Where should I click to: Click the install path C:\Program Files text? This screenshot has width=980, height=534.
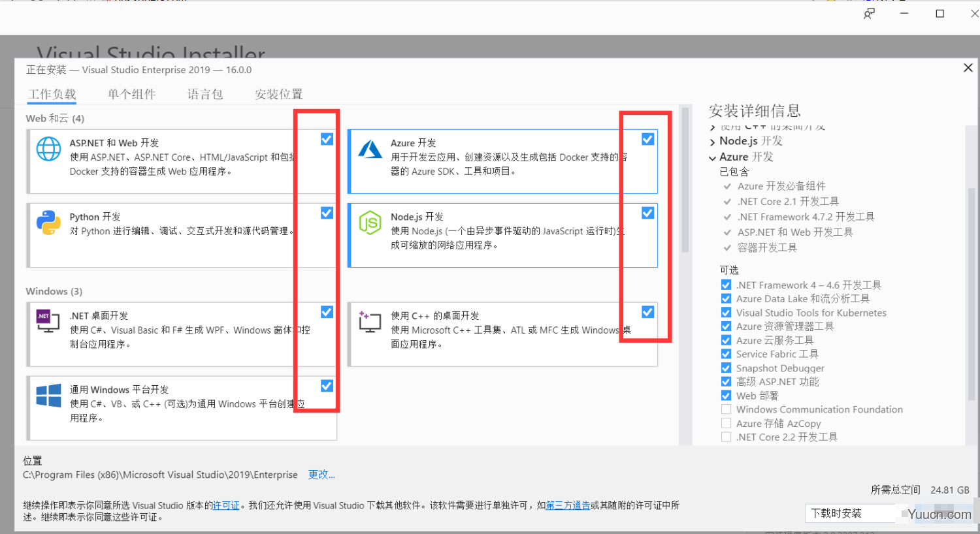(160, 475)
